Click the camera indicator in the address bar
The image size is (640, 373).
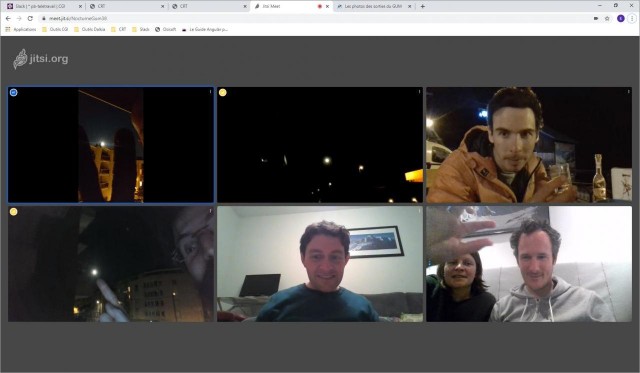596,18
